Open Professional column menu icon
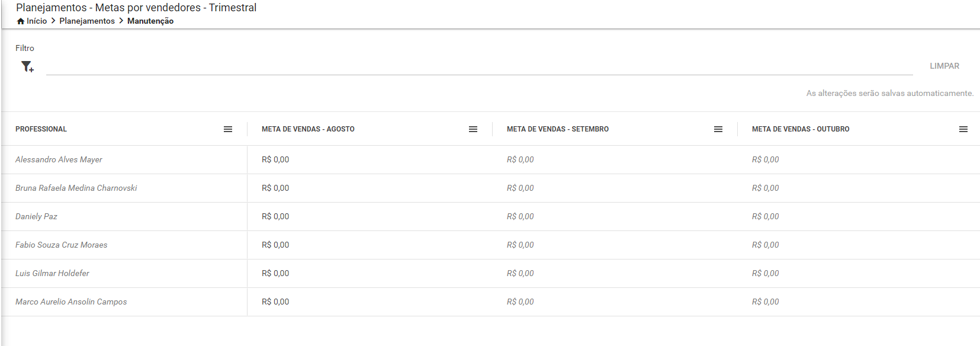The image size is (980, 346). click(x=228, y=129)
